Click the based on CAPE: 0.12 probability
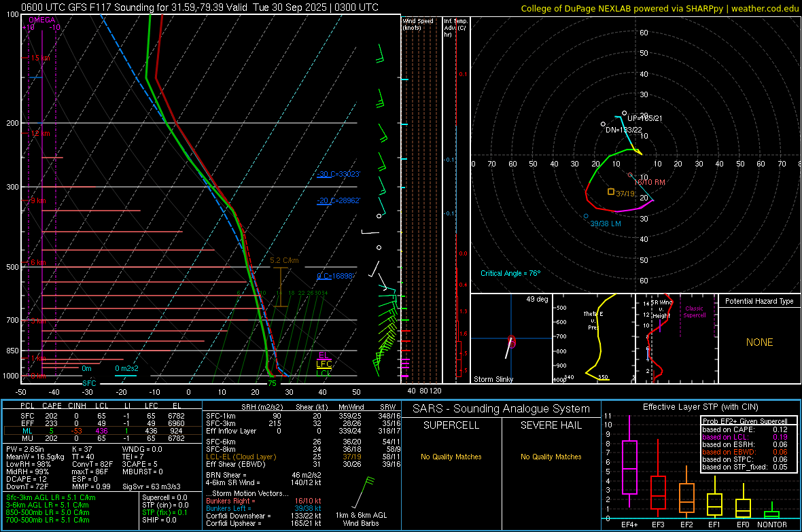 745,429
